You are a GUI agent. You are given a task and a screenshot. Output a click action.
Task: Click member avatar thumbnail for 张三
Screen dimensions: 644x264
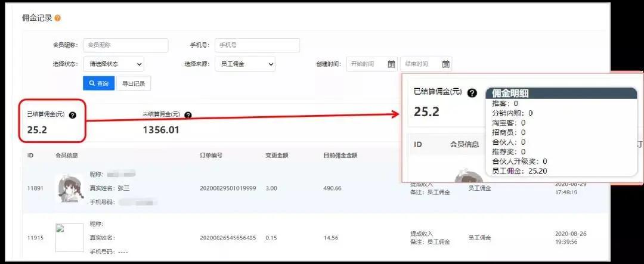pos(69,188)
